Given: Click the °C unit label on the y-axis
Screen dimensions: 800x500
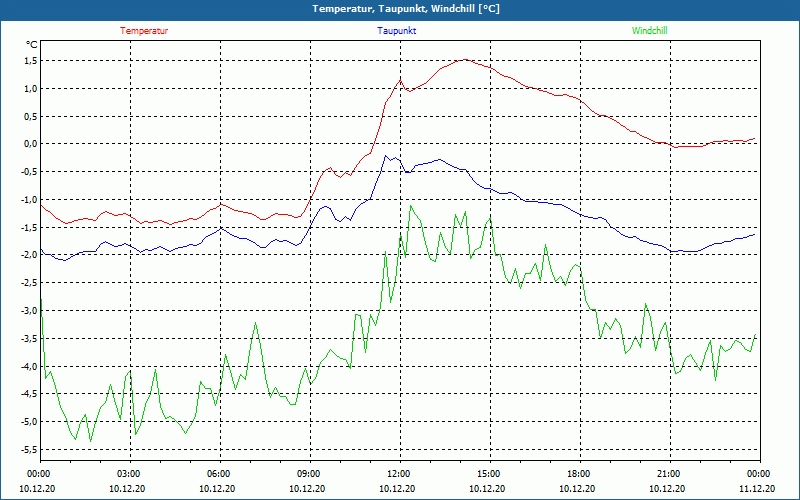Looking at the screenshot, I should click(32, 45).
